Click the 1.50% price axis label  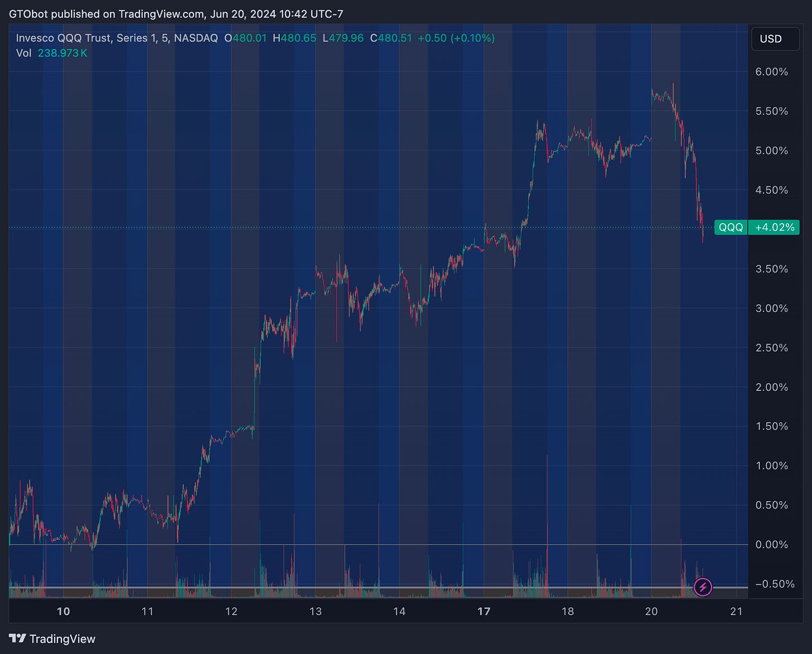tap(772, 426)
